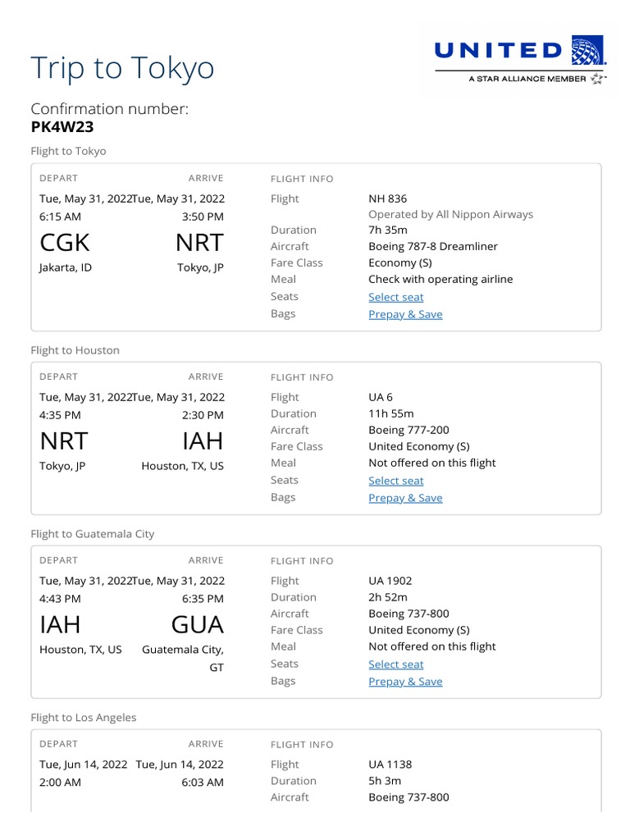
Task: Open Prepay & Save for flight UA 1902
Action: [x=405, y=682]
